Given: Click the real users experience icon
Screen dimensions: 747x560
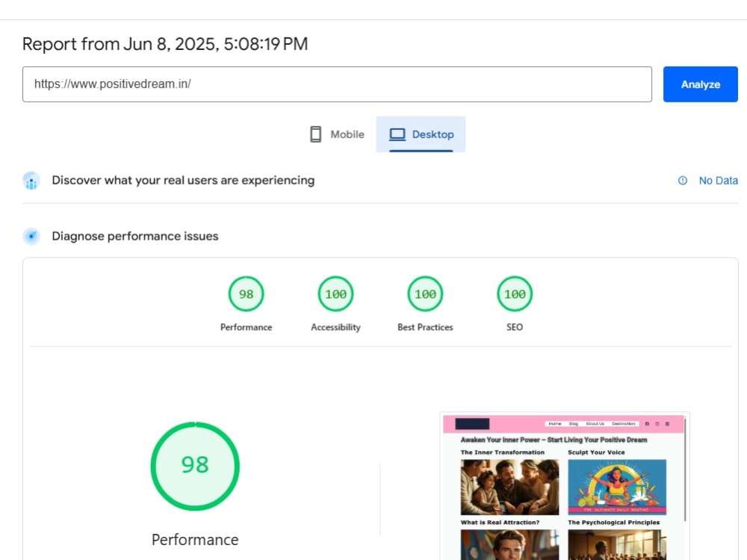Looking at the screenshot, I should pyautogui.click(x=31, y=181).
